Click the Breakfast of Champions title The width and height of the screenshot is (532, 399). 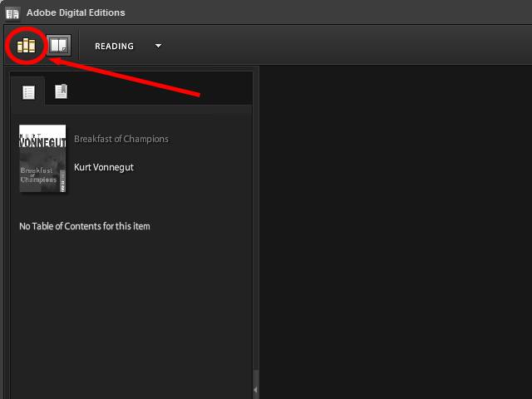coord(121,139)
